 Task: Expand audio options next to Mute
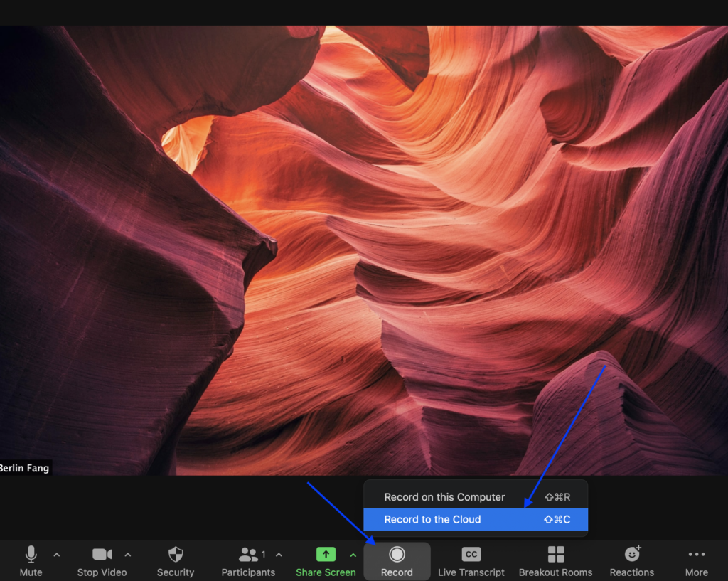[57, 555]
